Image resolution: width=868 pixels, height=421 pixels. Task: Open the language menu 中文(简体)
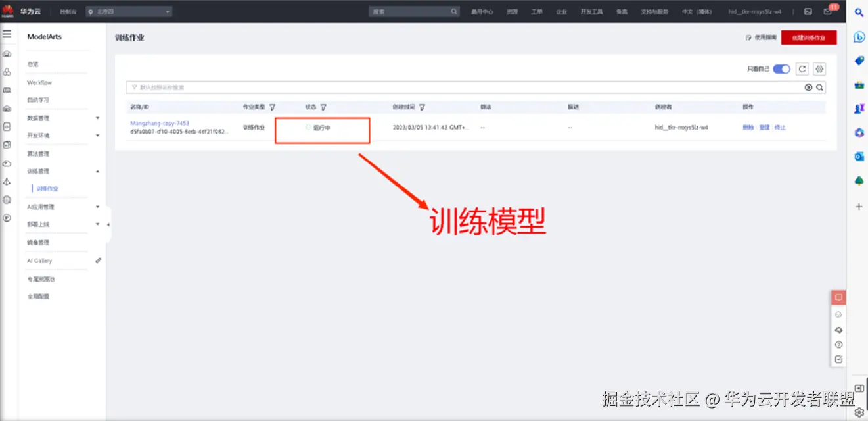[x=697, y=12]
